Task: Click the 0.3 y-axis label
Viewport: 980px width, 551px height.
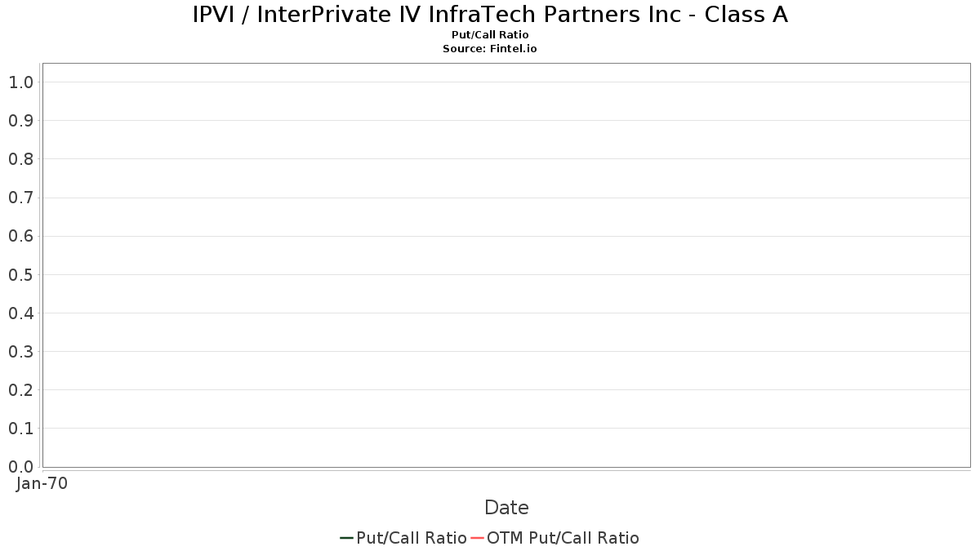Action: pos(20,352)
